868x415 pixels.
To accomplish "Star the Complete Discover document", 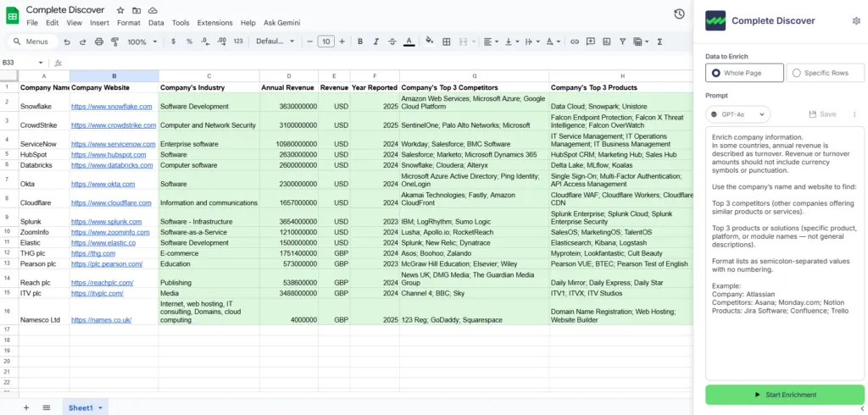I will click(x=120, y=9).
